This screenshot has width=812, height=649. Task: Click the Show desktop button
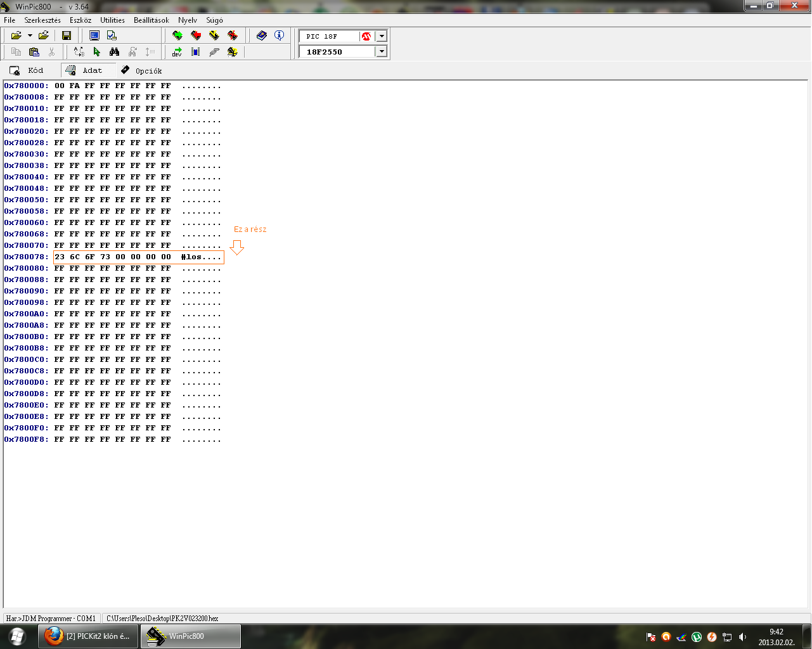(807, 636)
